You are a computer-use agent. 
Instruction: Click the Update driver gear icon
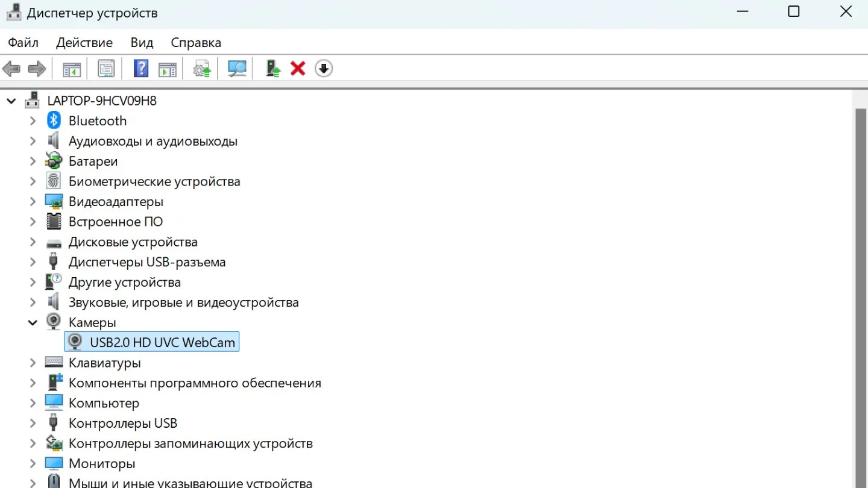[x=203, y=69]
